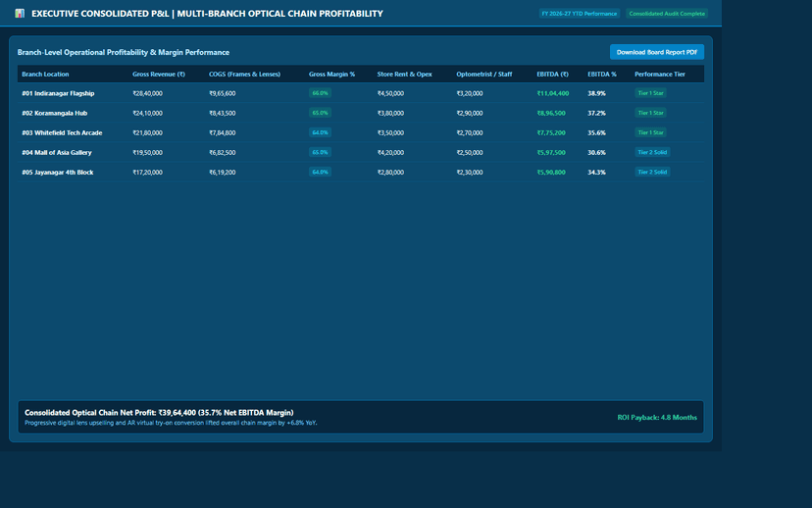Screen dimensions: 812x508
Task: Click the FY 2026-27 YTD Performance badge
Action: click(579, 14)
